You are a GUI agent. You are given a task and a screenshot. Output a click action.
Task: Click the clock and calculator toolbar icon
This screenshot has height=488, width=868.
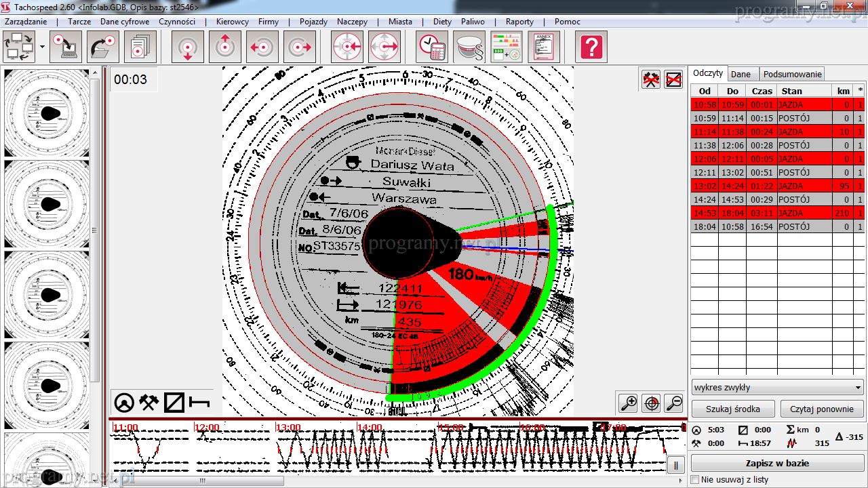click(x=431, y=47)
